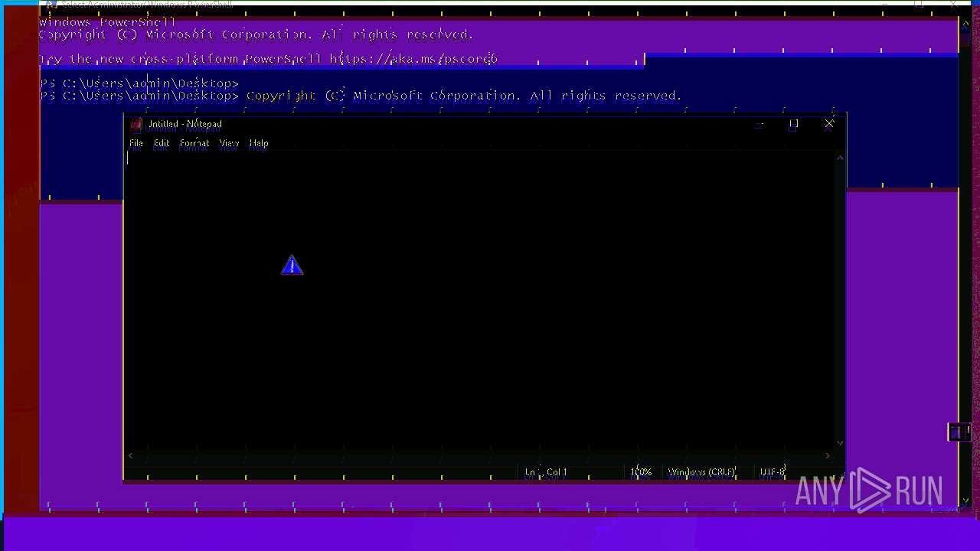
Task: Click the Notepad scroll up arrow
Action: [840, 158]
